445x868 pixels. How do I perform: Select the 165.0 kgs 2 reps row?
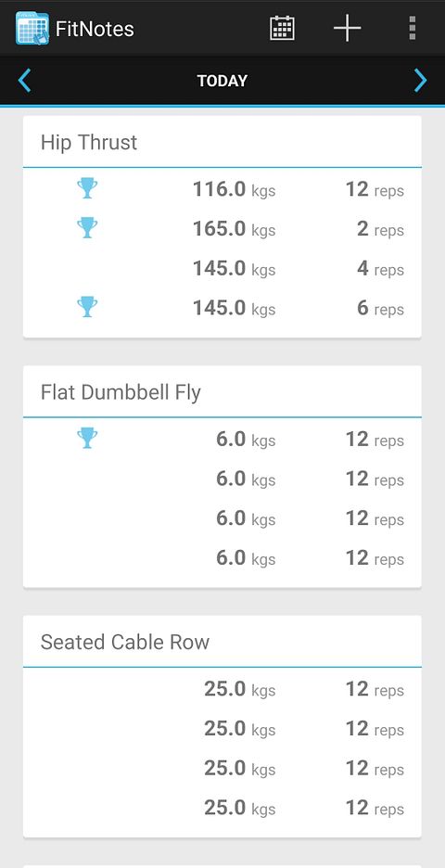pyautogui.click(x=222, y=229)
